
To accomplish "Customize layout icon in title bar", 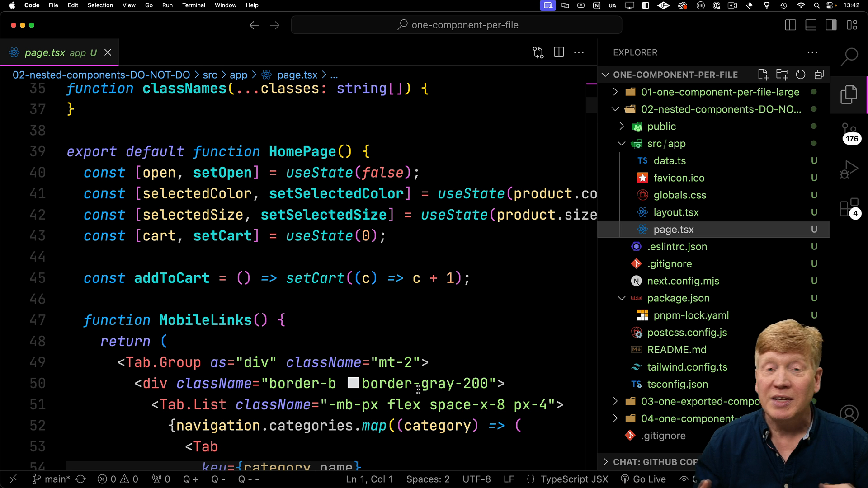I will [x=852, y=25].
